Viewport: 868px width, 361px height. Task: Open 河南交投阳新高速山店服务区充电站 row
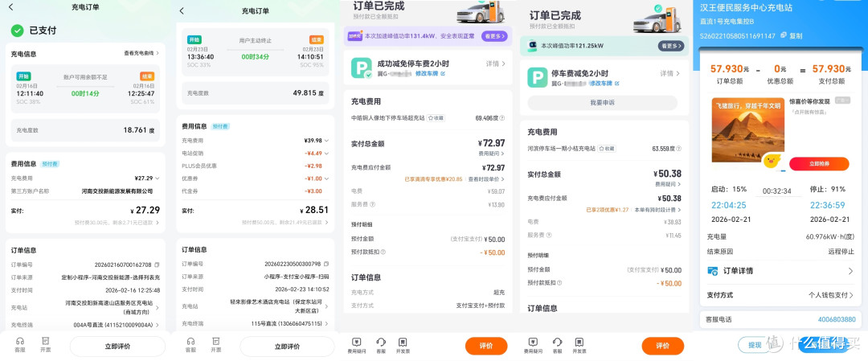point(85,307)
